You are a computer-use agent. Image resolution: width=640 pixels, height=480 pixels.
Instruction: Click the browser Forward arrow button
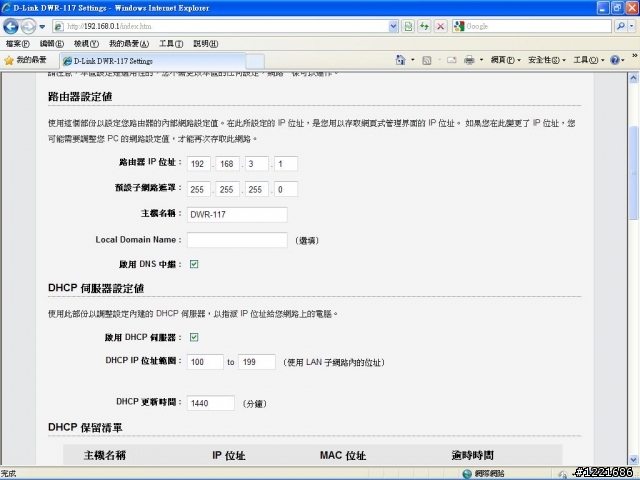pos(28,27)
